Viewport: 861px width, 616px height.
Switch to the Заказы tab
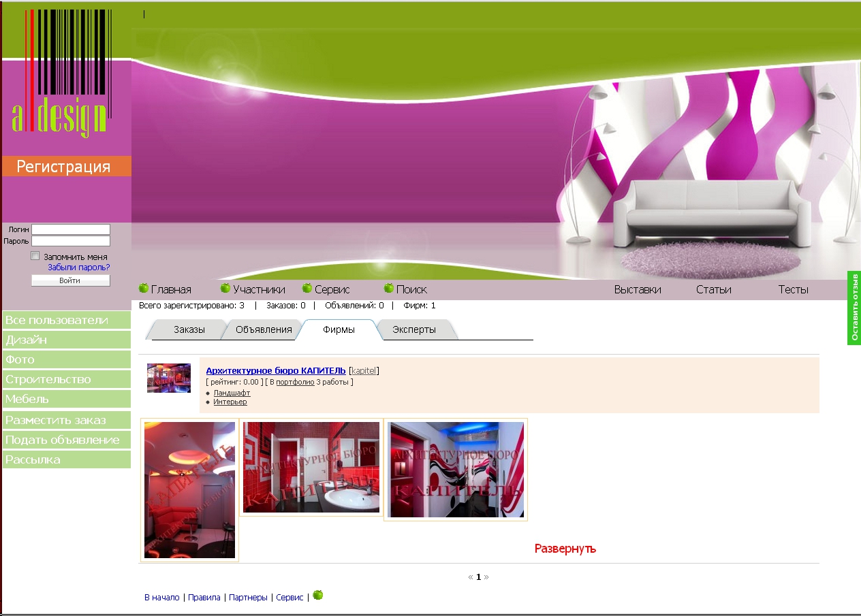tap(189, 329)
